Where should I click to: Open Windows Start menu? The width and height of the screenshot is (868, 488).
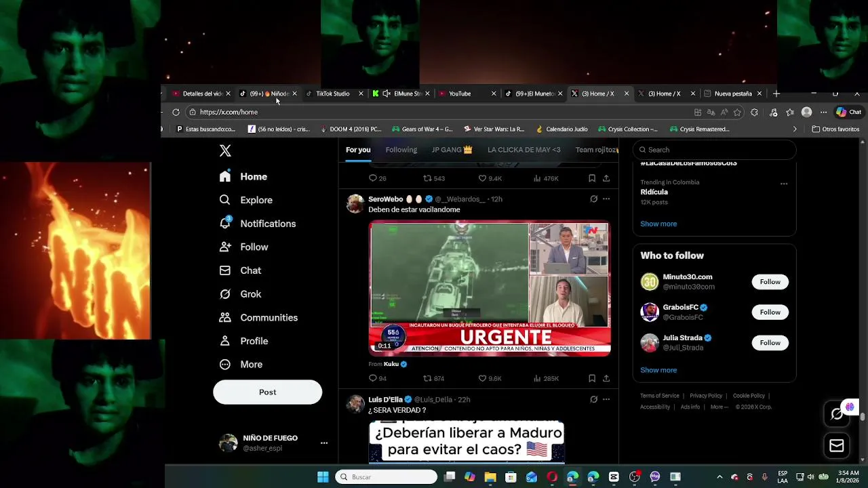(x=323, y=477)
